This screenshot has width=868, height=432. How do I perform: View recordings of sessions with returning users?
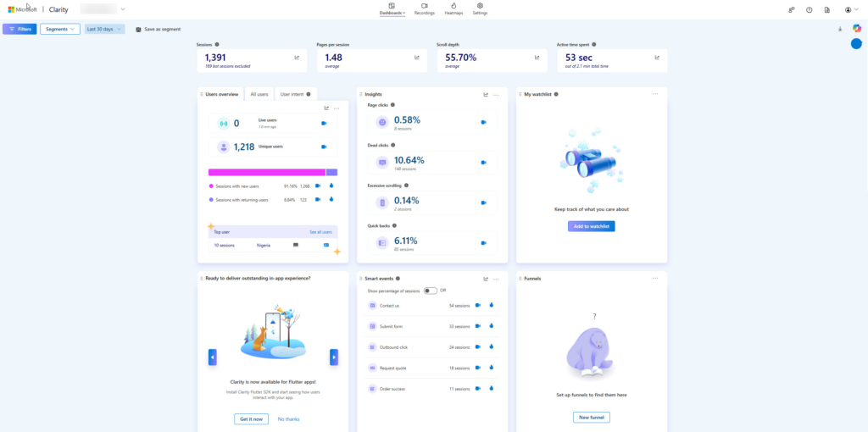(x=318, y=199)
